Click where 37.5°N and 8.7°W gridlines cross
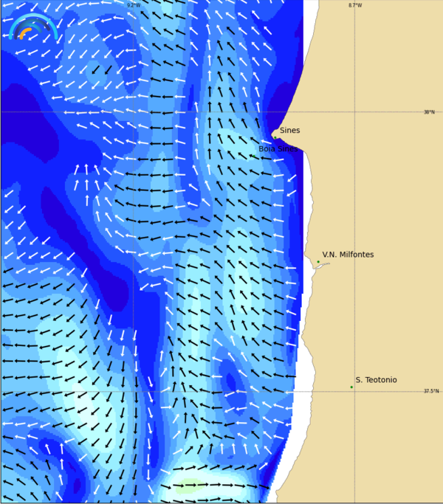443x504 pixels. pos(354,392)
